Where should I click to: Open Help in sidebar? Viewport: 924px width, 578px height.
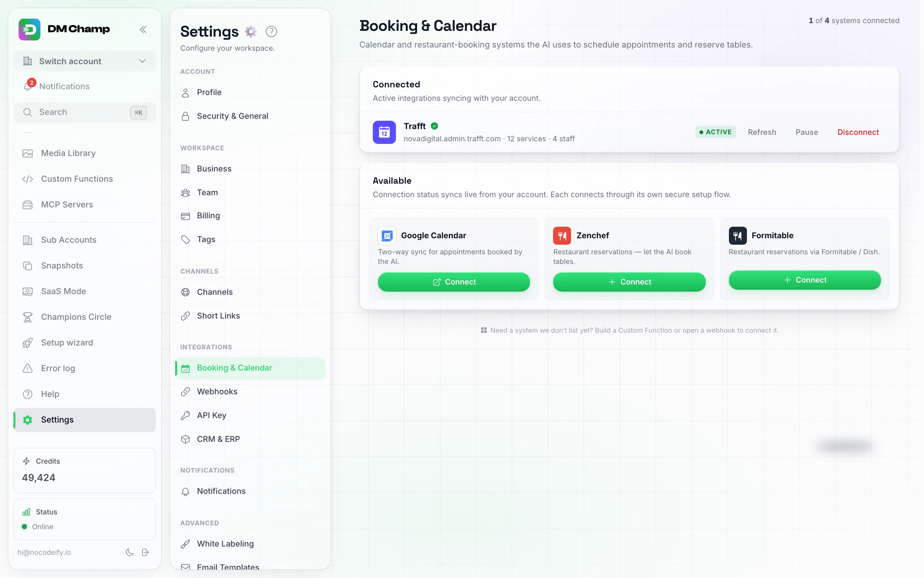(x=84, y=394)
